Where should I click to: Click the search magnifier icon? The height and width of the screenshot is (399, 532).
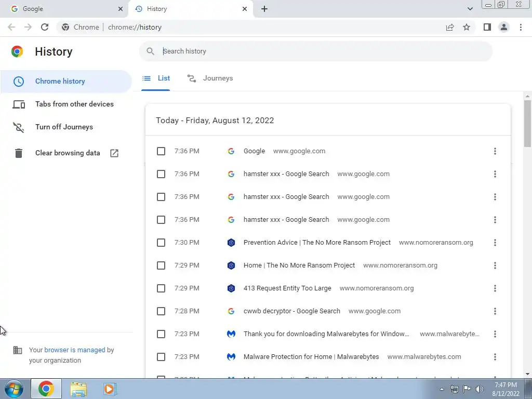coord(150,51)
